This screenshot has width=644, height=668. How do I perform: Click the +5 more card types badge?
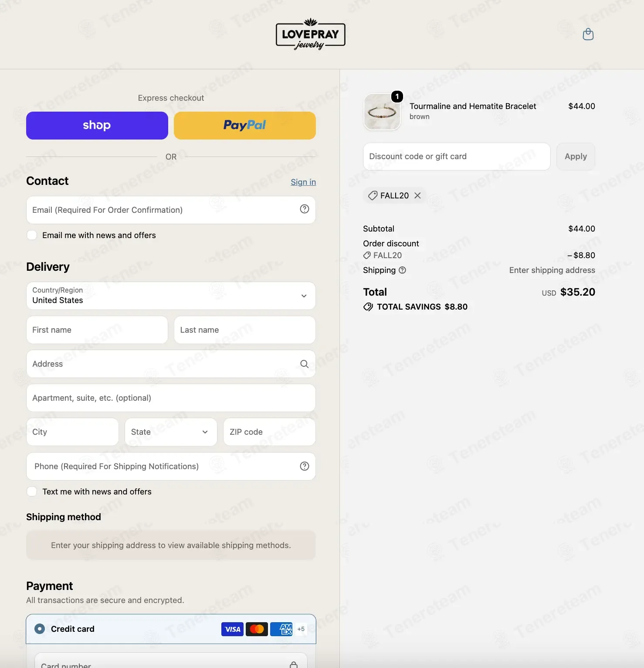point(301,629)
